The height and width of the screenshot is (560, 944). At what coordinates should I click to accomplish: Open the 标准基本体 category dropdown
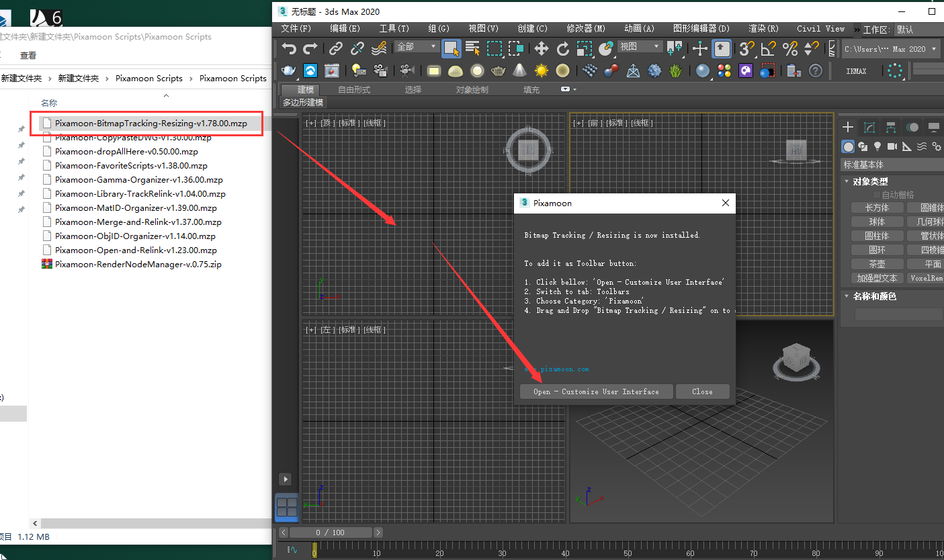[x=892, y=165]
